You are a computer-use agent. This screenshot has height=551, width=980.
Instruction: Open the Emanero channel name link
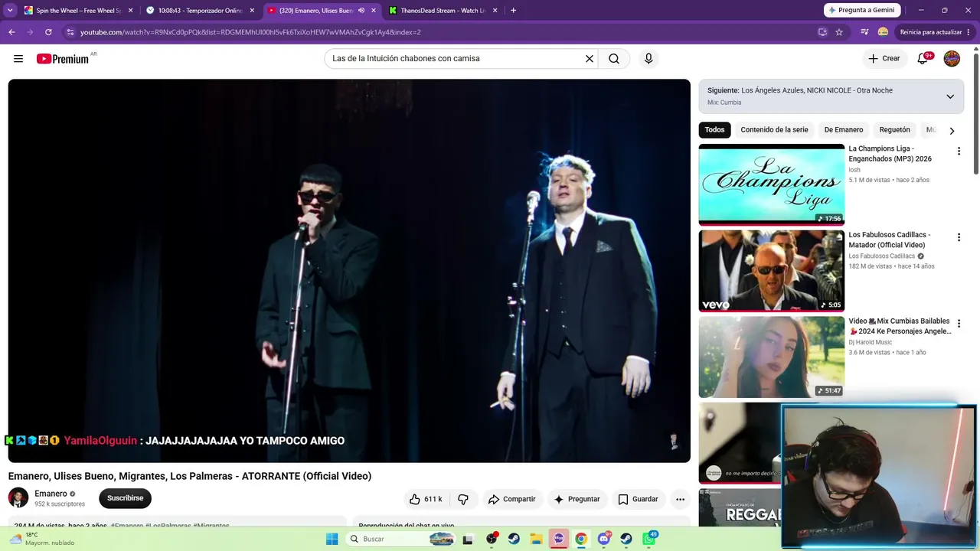51,494
